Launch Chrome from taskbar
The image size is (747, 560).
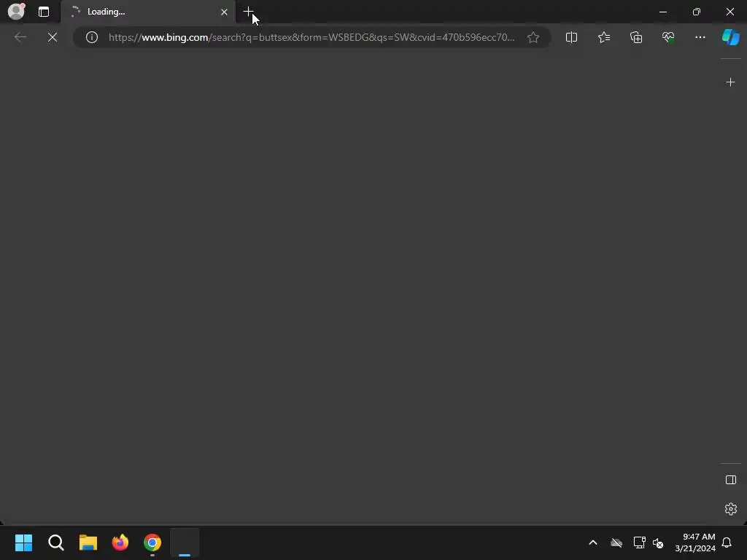click(152, 542)
